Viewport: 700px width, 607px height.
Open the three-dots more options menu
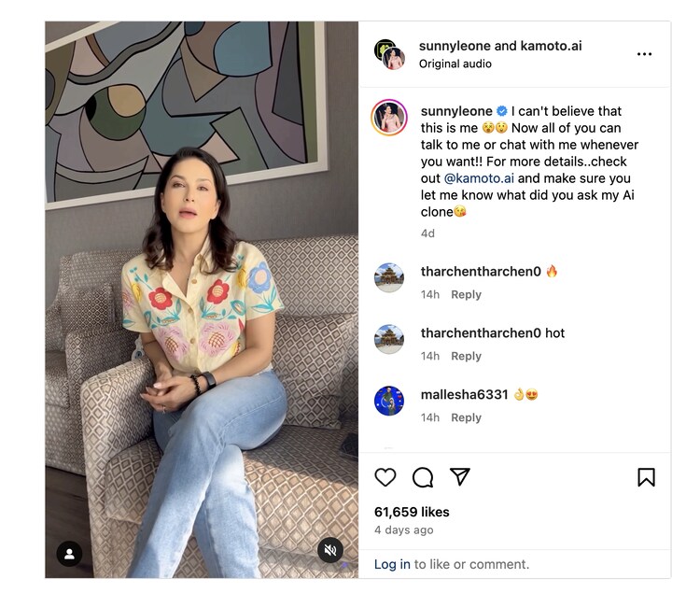[x=644, y=54]
